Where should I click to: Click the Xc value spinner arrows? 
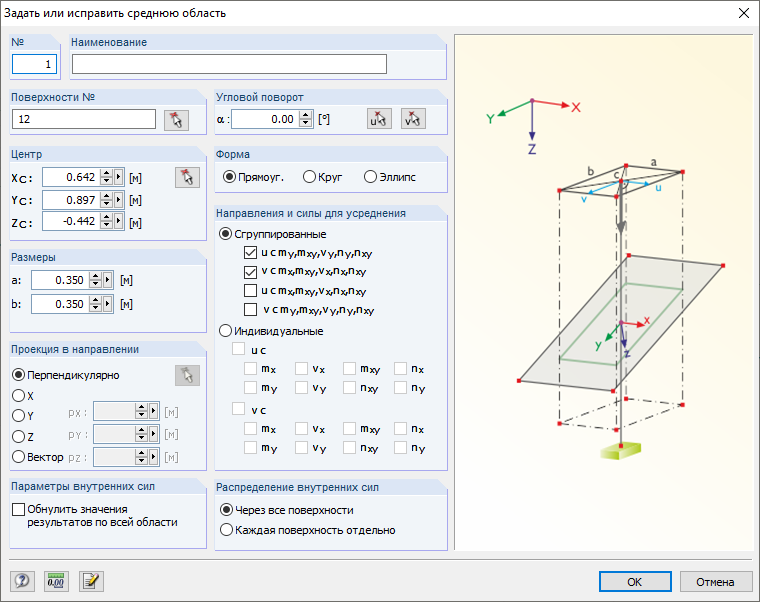[x=107, y=177]
